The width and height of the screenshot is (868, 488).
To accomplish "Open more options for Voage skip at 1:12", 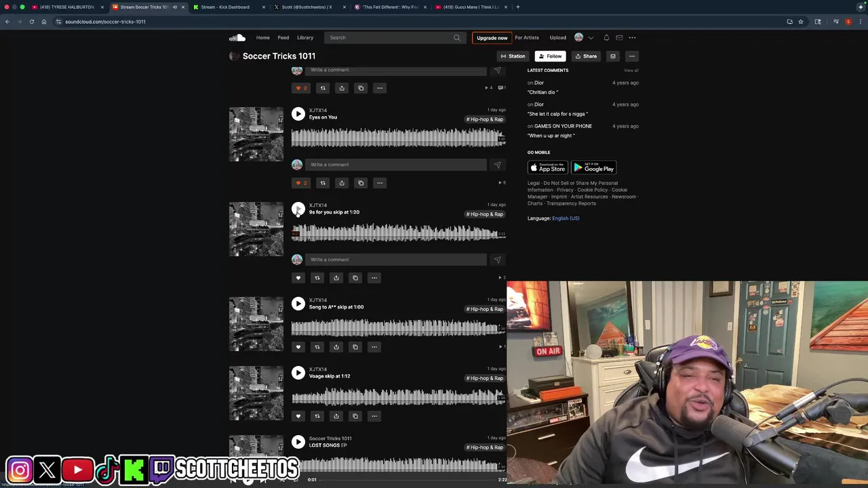I will pos(374,416).
